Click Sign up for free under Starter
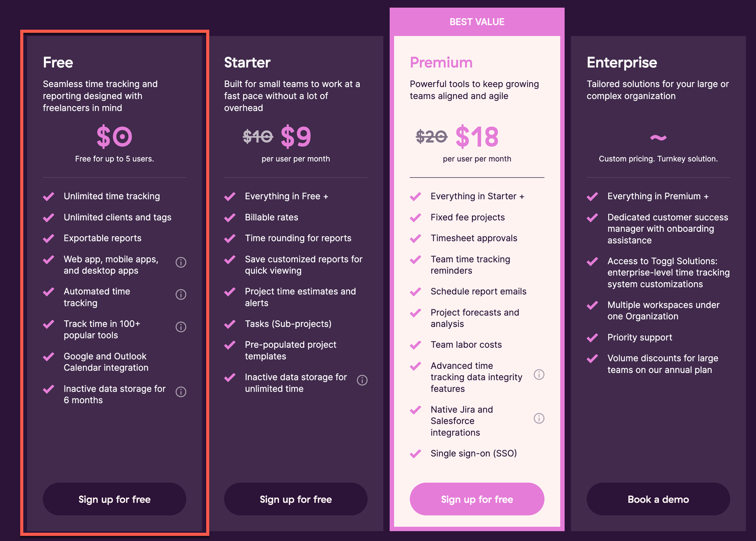The height and width of the screenshot is (541, 756). point(296,499)
